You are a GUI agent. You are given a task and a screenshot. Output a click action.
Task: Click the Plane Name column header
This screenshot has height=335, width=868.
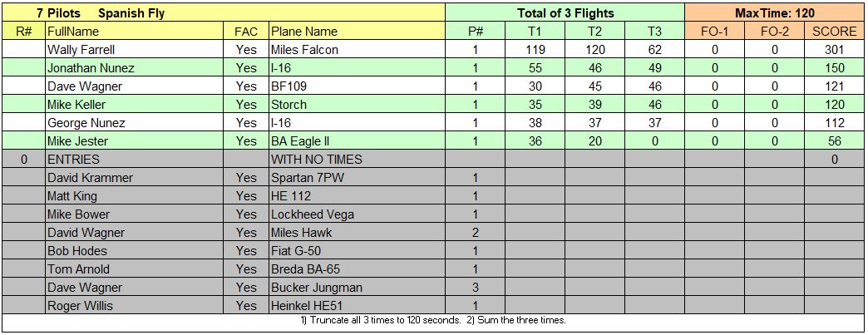(x=357, y=31)
